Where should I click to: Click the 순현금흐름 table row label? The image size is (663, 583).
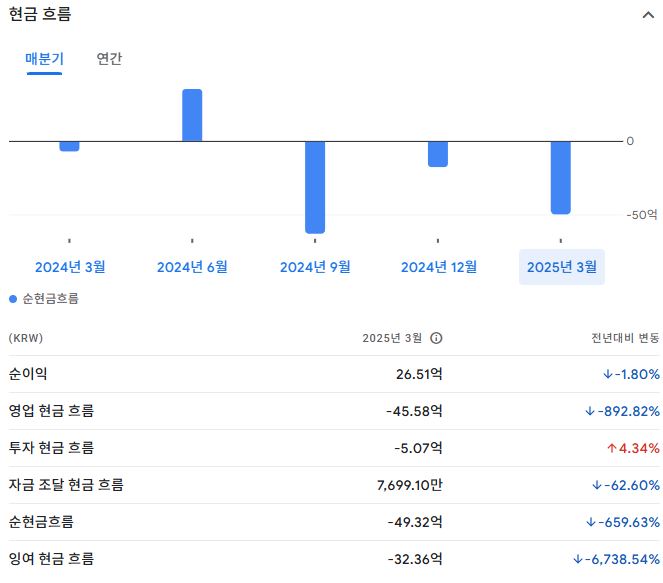(x=41, y=522)
